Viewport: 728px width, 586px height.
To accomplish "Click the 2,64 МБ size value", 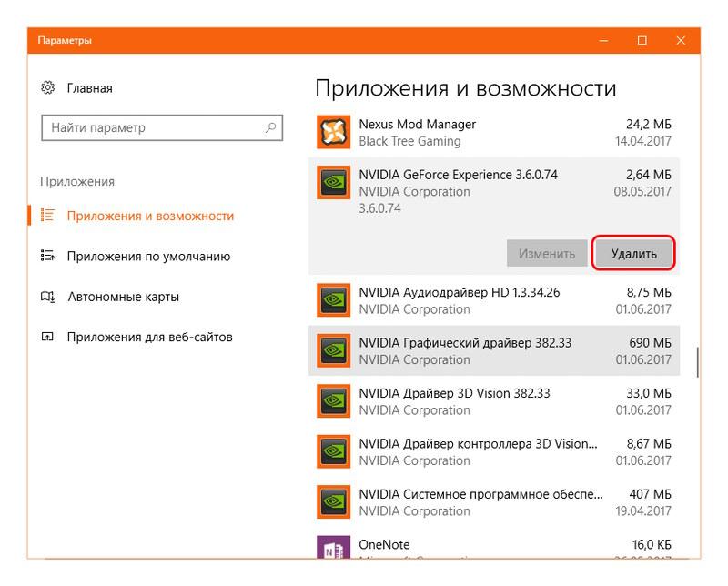I will (x=649, y=175).
